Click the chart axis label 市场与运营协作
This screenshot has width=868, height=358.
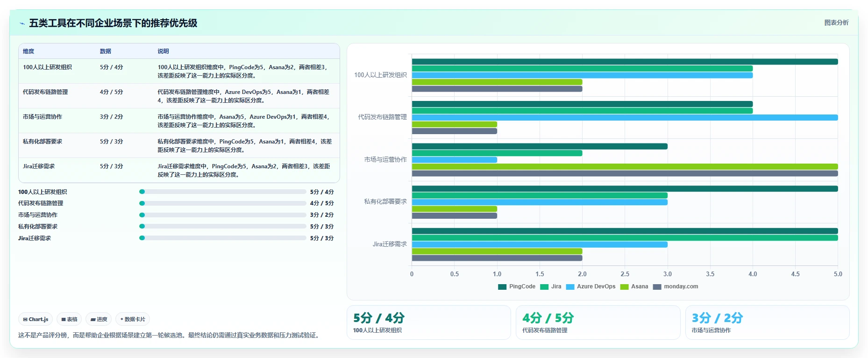(x=385, y=160)
